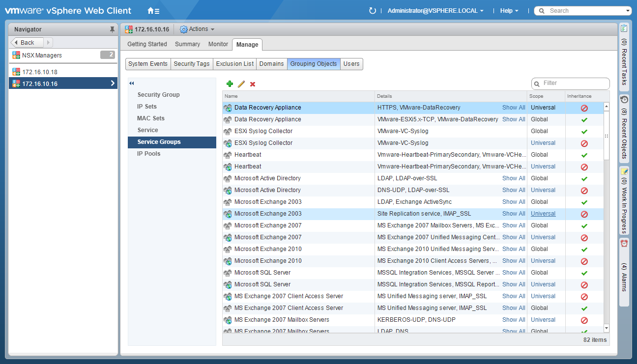The image size is (637, 364).
Task: Click the table scrollbar down arrow
Action: pyautogui.click(x=607, y=328)
